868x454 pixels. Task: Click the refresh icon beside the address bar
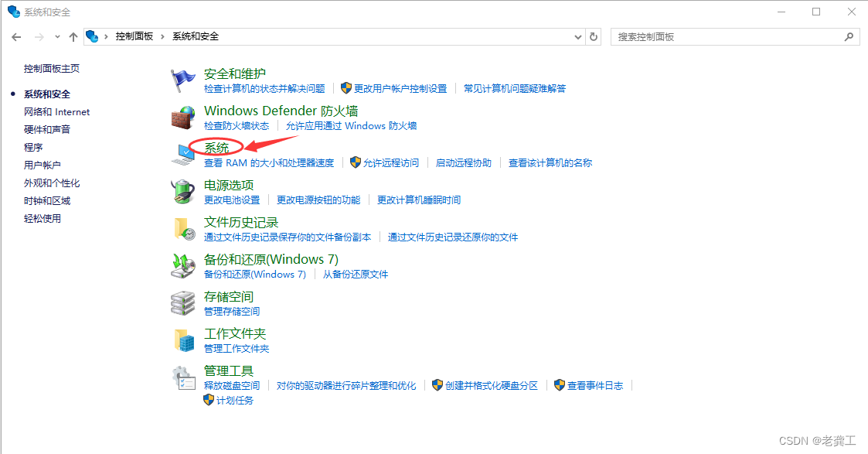click(x=594, y=36)
